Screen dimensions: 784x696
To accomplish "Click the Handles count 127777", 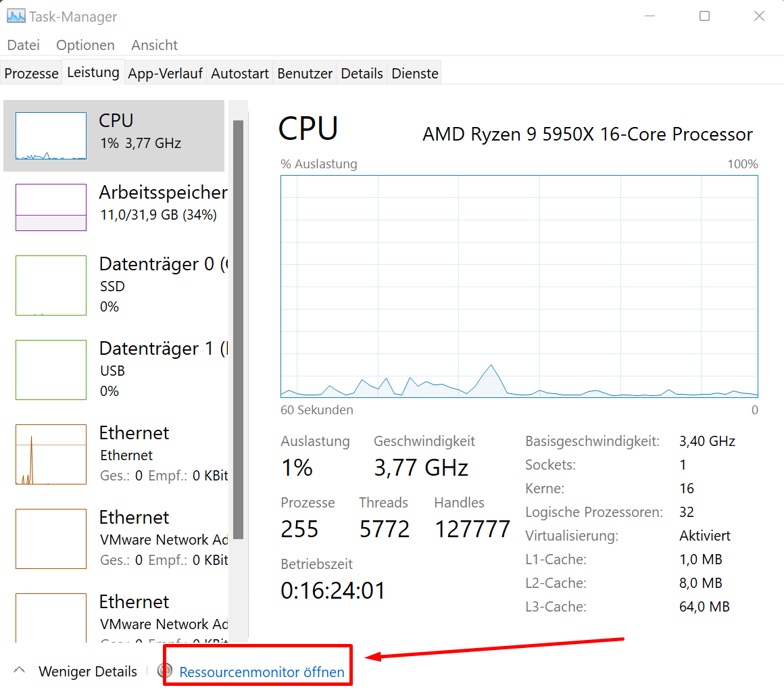I will [x=472, y=529].
